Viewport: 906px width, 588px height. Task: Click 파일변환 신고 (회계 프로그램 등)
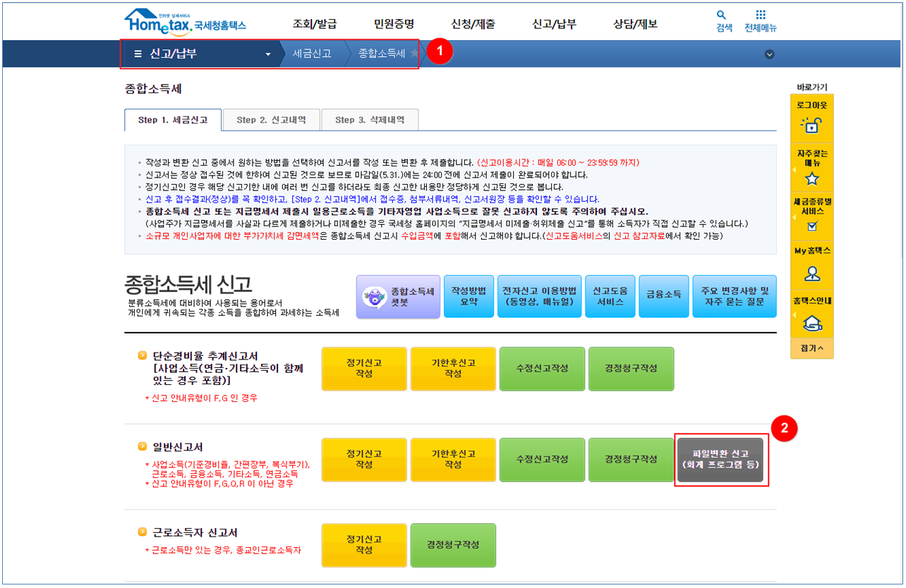point(720,460)
